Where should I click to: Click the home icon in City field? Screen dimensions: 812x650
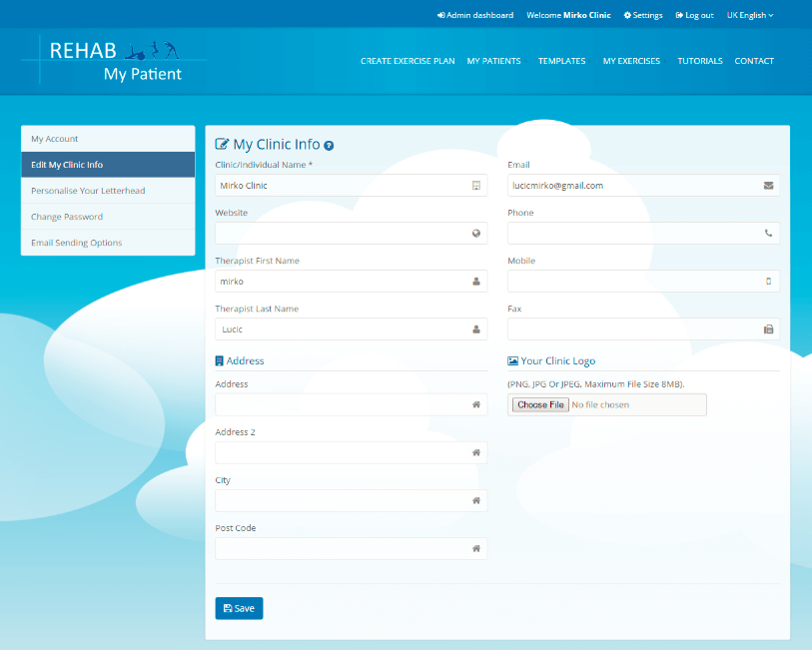[476, 500]
